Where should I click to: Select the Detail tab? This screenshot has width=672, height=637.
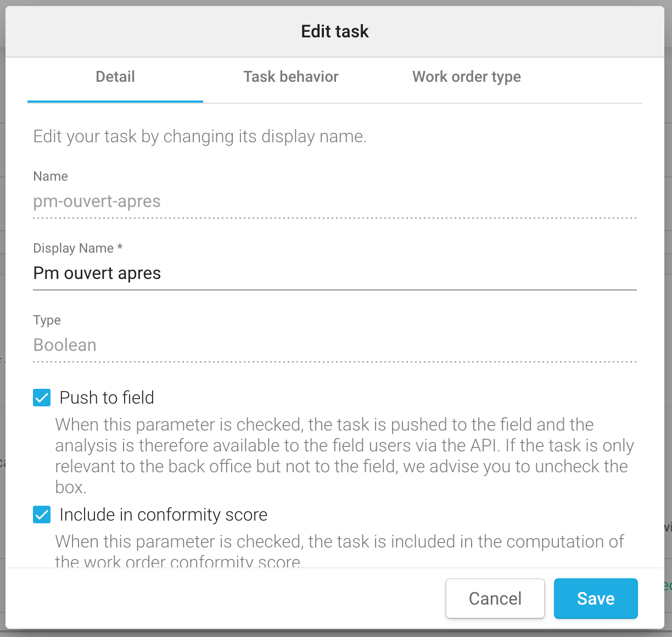115,77
